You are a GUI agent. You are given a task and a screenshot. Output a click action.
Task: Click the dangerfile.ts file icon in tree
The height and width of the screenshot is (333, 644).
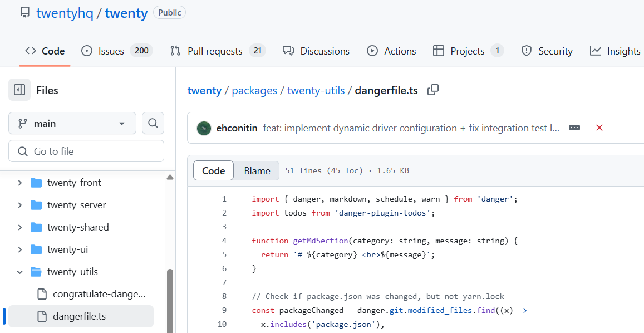tap(42, 316)
